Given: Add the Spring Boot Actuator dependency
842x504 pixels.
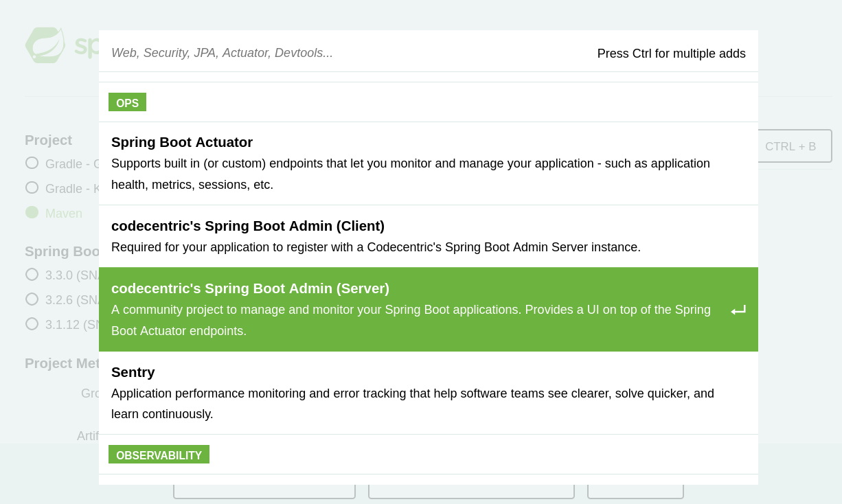Looking at the screenshot, I should click(429, 163).
